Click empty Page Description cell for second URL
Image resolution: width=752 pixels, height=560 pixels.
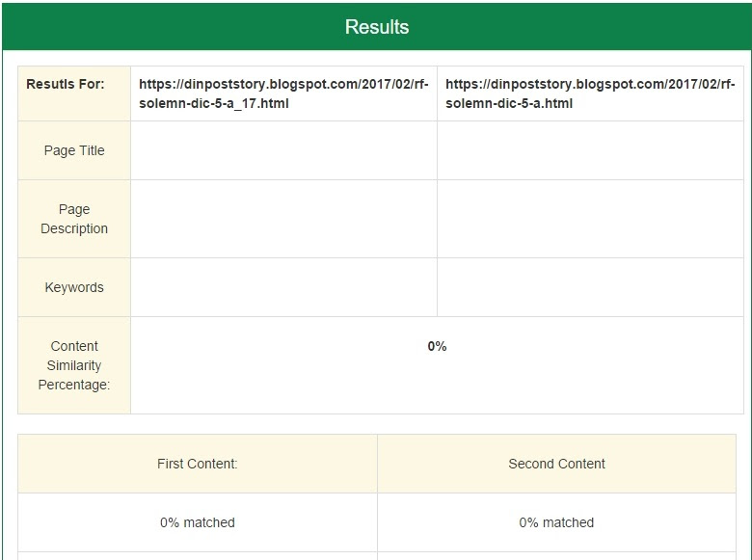click(590, 219)
